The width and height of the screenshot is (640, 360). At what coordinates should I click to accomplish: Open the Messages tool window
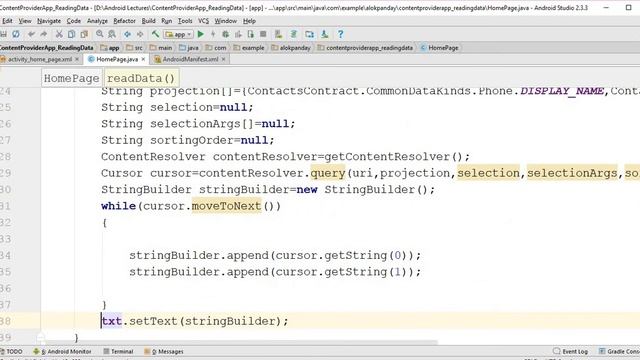pyautogui.click(x=164, y=351)
